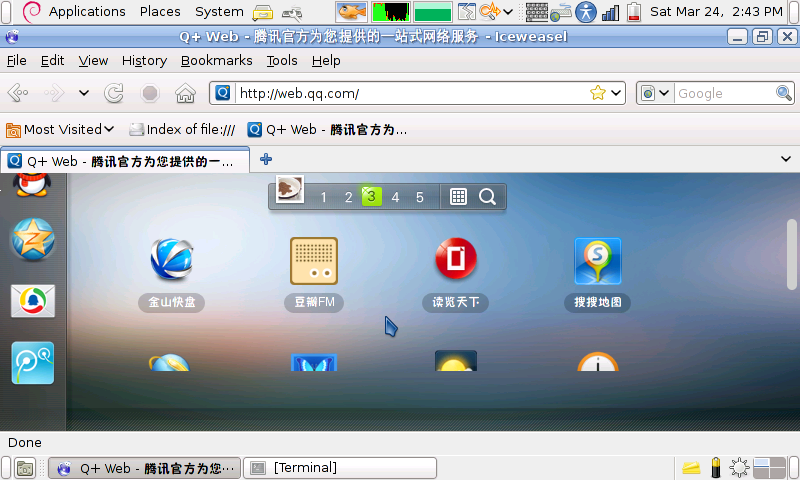This screenshot has width=800, height=480.
Task: Open the Qzone star icon in sidebar
Action: click(x=33, y=239)
